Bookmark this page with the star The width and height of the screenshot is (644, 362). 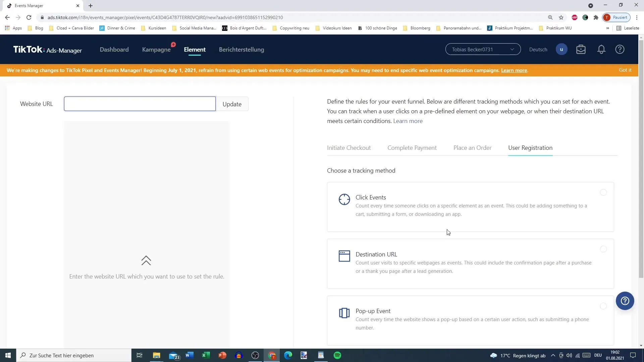click(561, 17)
